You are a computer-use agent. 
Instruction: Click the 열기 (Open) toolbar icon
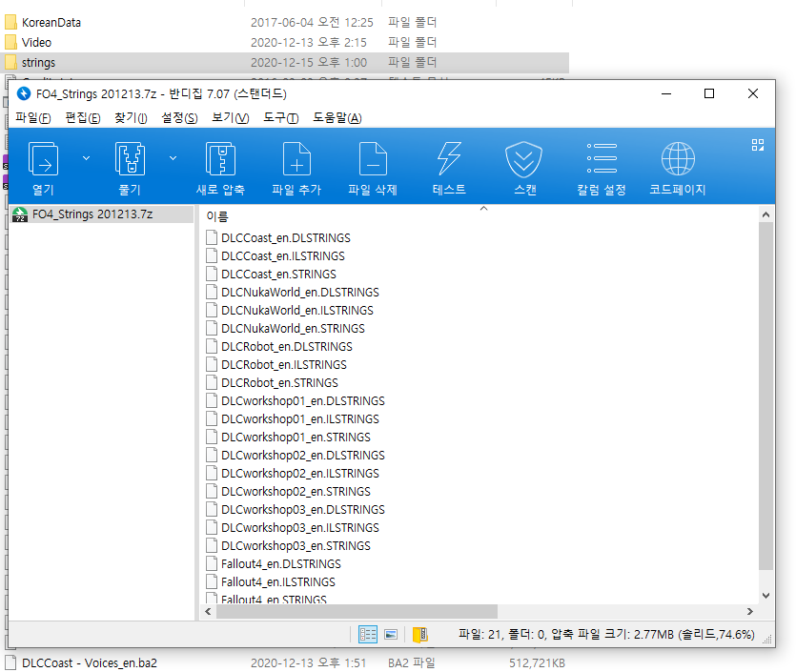(x=43, y=159)
